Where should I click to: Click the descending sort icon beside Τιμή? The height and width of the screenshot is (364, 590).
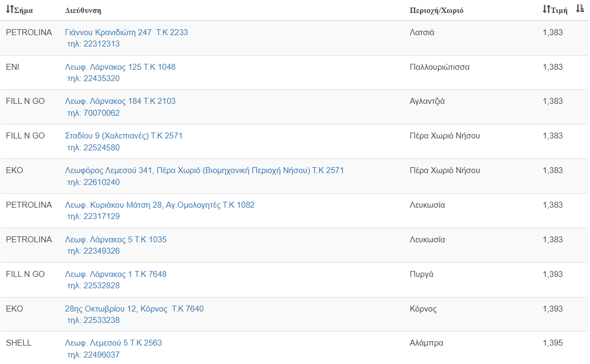click(580, 9)
